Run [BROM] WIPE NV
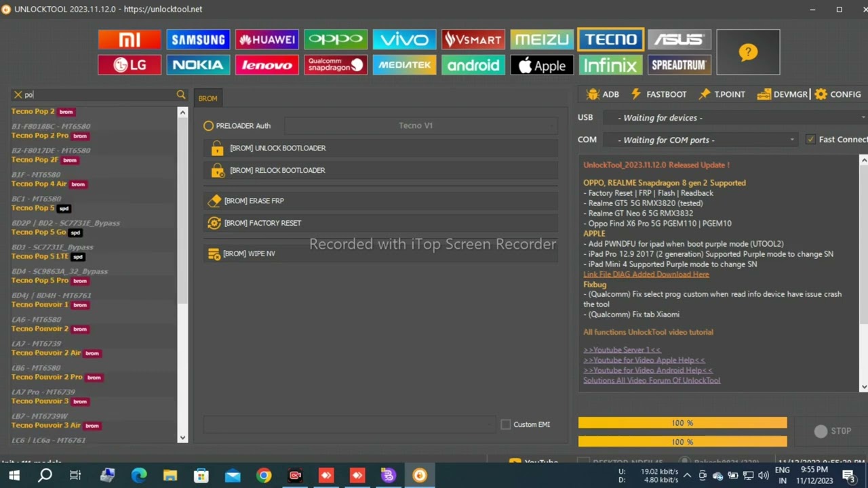The height and width of the screenshot is (488, 868). (380, 253)
